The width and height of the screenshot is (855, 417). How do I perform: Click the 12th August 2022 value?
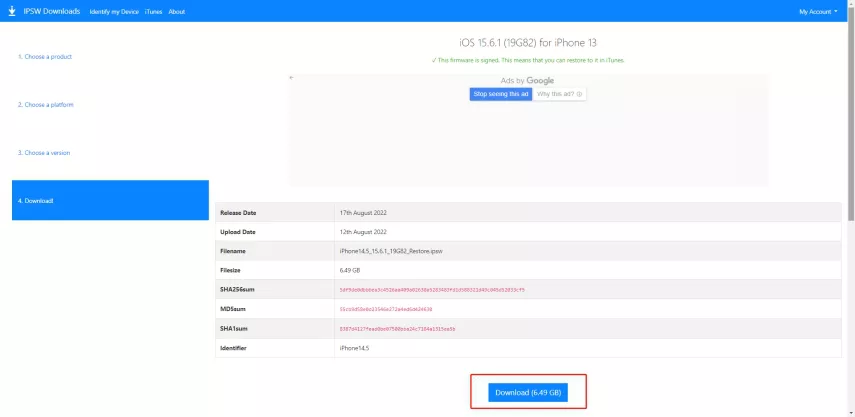point(363,232)
